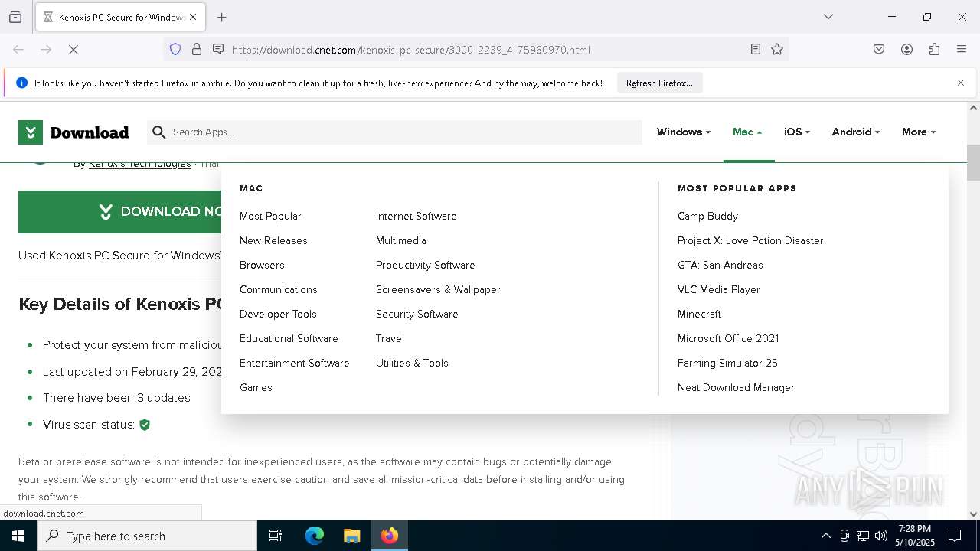Click the CNET Download logo

73,132
